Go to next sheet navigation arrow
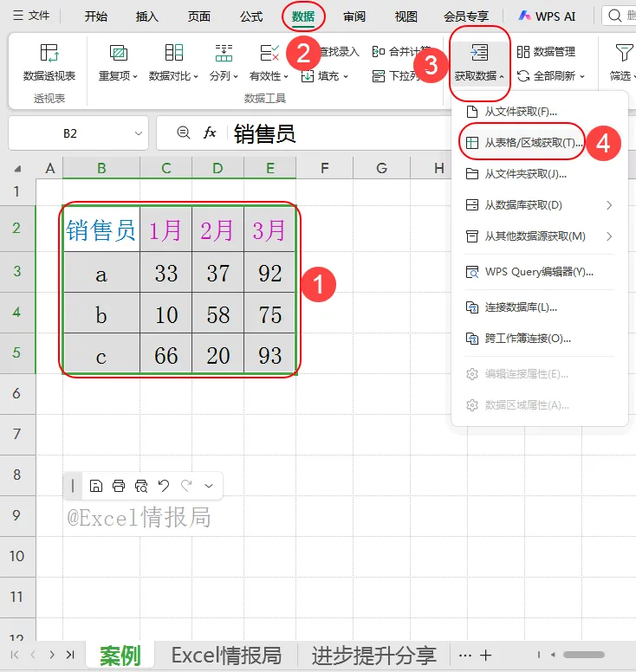 click(x=52, y=655)
